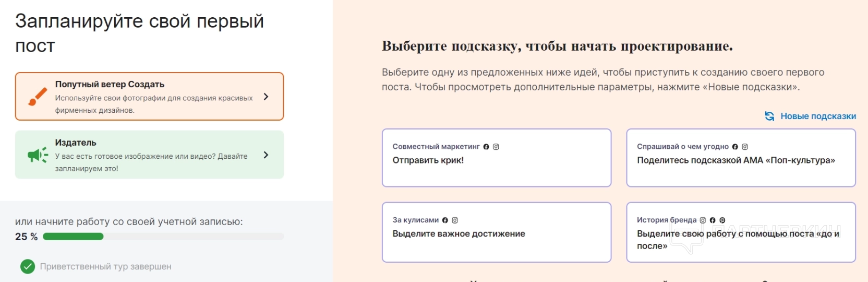
Task: Click Pinterest icon beside История бренда
Action: [722, 220]
